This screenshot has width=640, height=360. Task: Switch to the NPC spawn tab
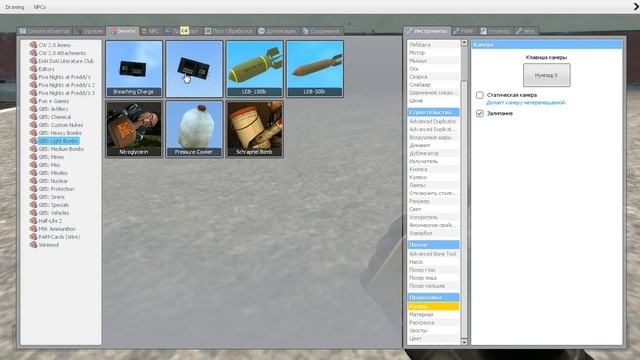[x=150, y=31]
